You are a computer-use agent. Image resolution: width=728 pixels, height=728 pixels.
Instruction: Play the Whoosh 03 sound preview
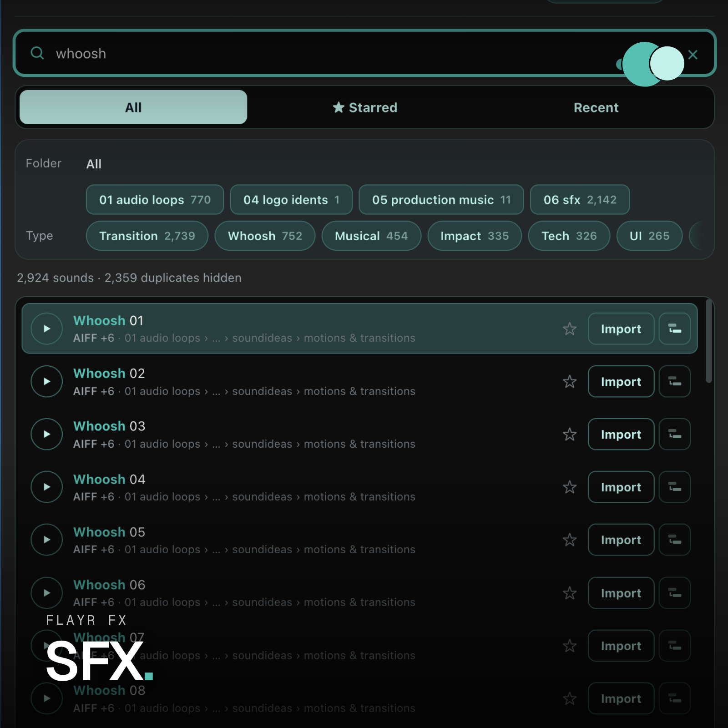46,434
